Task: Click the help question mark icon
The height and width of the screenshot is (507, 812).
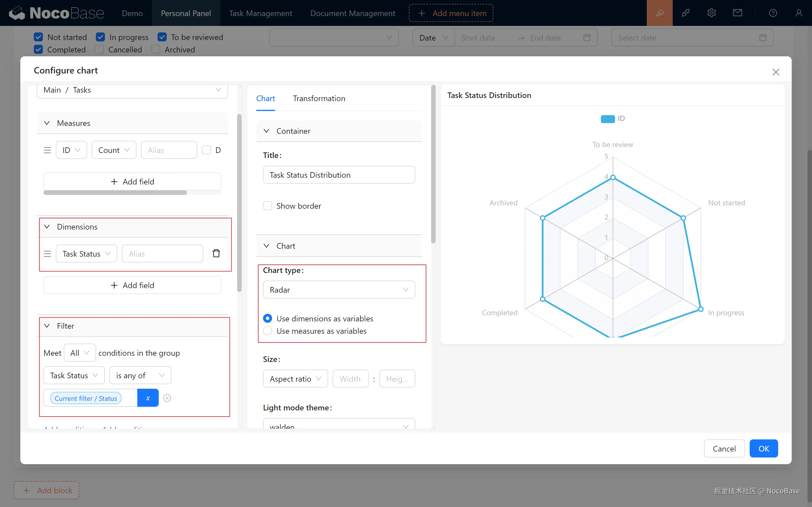Action: pyautogui.click(x=773, y=13)
